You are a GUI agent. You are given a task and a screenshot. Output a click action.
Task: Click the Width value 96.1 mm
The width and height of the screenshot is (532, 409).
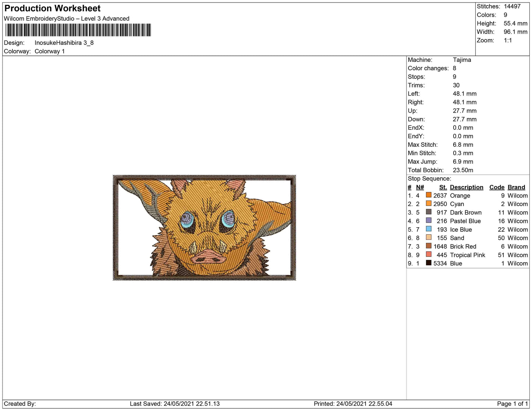(515, 32)
